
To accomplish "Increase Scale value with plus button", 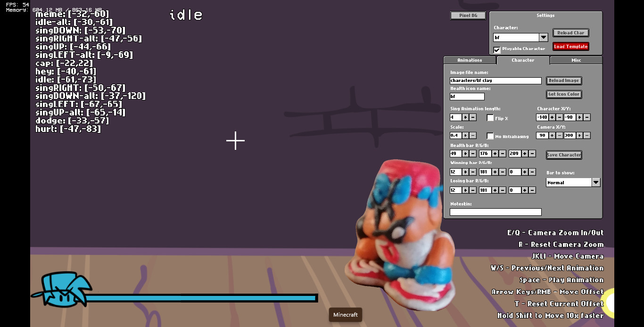I will pos(465,136).
